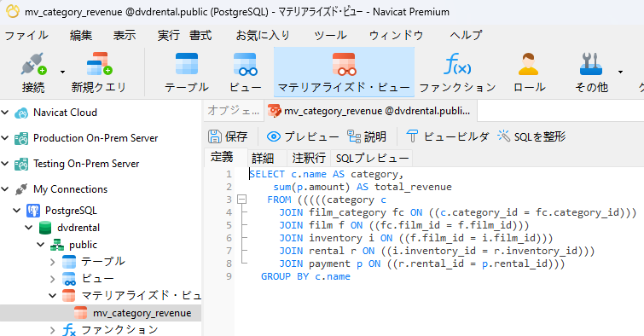This screenshot has height=336, width=644.
Task: Select the Materialized View toolbar icon
Action: pos(345,65)
